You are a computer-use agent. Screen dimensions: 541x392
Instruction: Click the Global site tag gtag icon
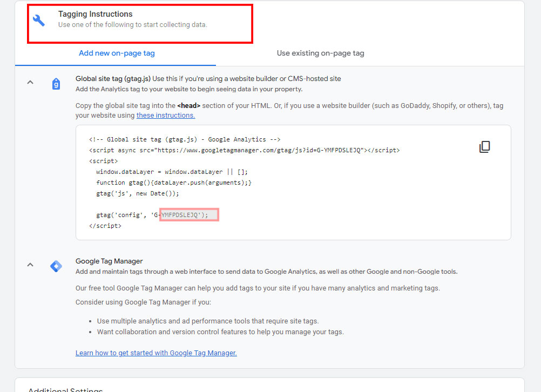pos(56,84)
